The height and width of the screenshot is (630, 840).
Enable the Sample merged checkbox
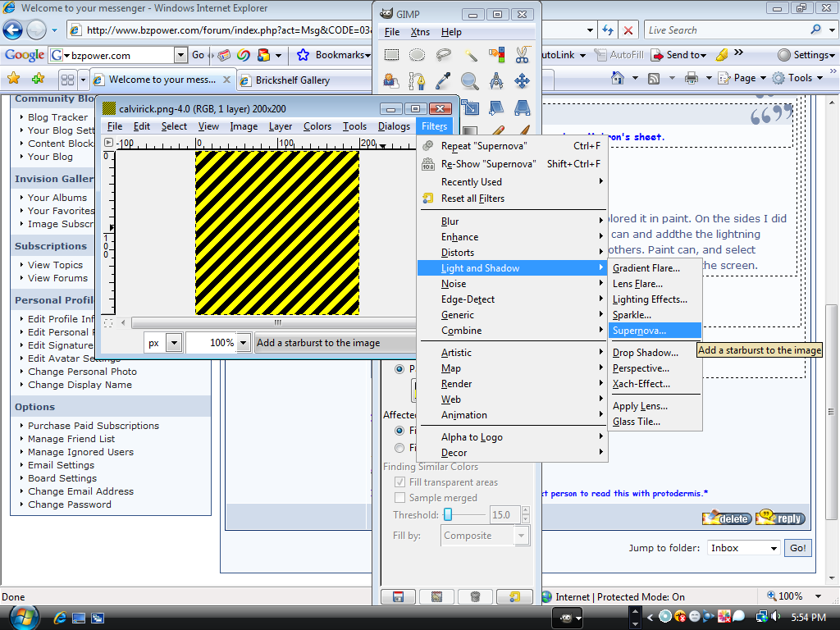pos(400,498)
